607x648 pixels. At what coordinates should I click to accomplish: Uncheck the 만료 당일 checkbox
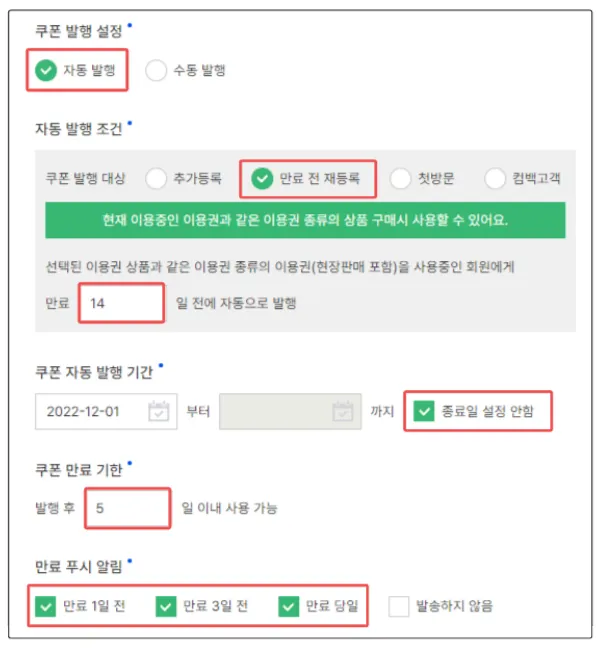[x=290, y=605]
